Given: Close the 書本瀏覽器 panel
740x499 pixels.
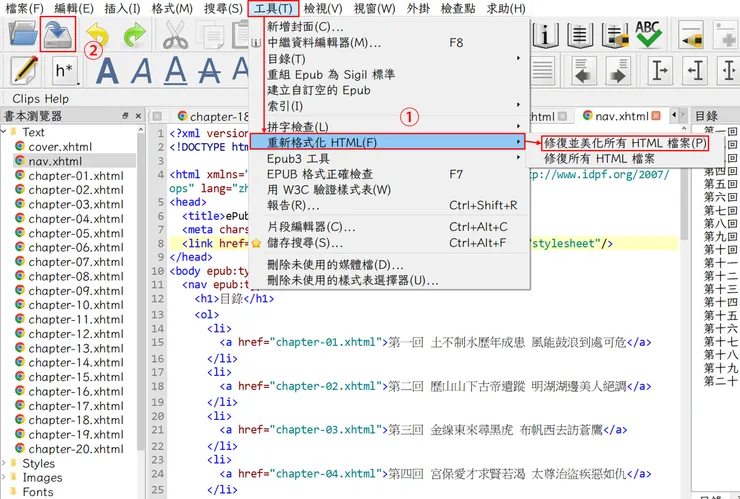Looking at the screenshot, I should tap(138, 116).
